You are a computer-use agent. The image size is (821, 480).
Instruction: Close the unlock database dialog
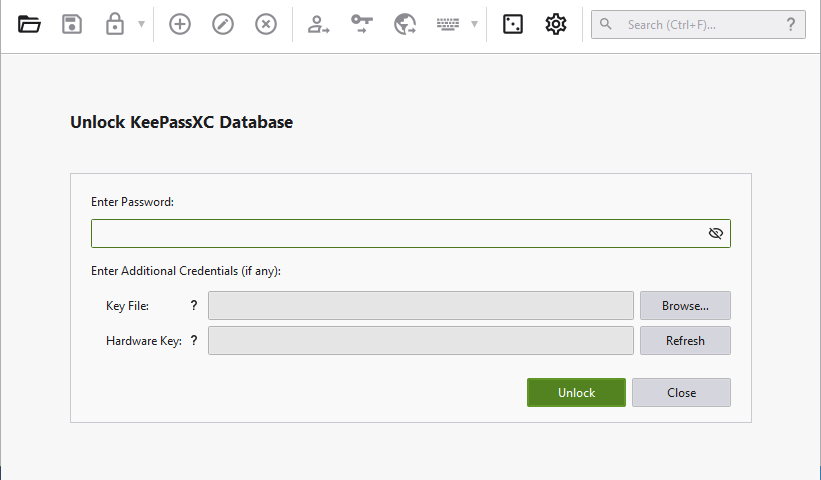[681, 393]
